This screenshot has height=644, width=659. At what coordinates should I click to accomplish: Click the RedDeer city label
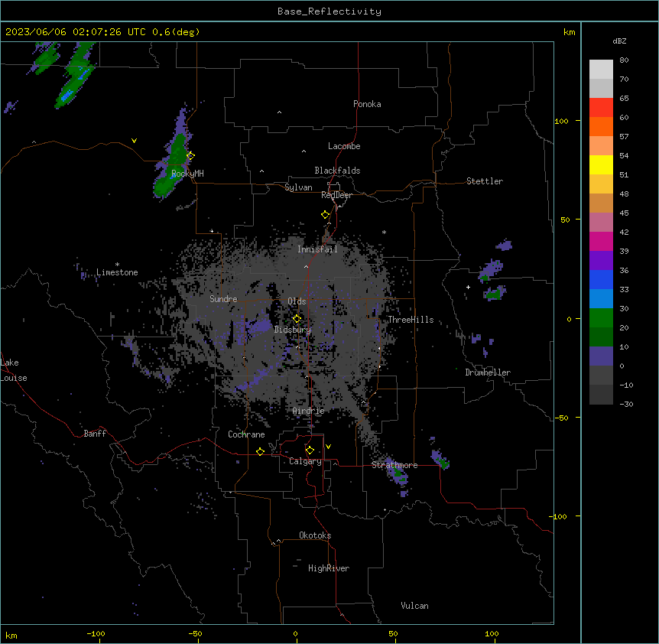point(336,195)
